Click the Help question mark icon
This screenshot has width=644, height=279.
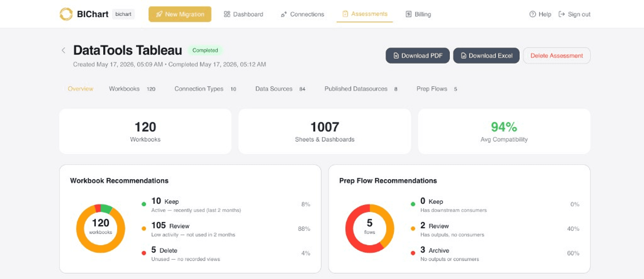pos(532,14)
